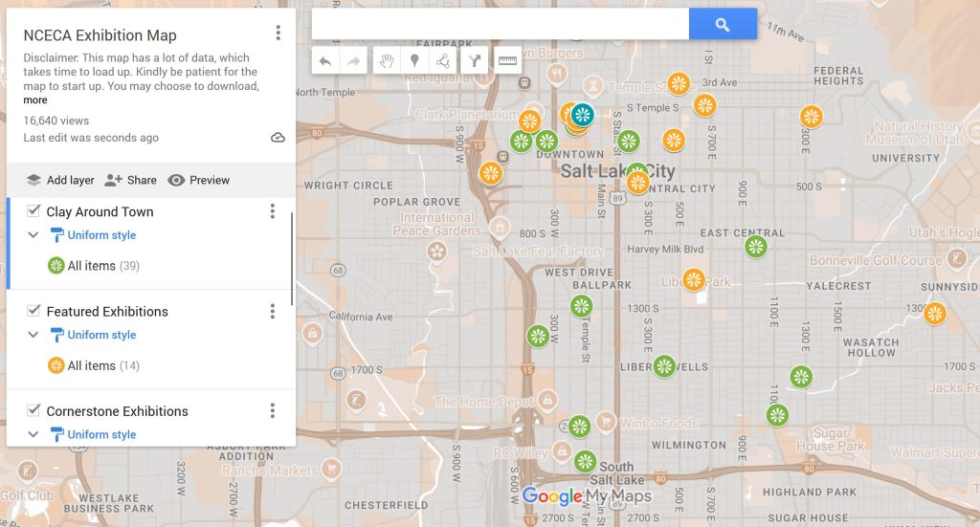980x527 pixels.
Task: Click the redo arrow in map toolbar
Action: pyautogui.click(x=354, y=61)
